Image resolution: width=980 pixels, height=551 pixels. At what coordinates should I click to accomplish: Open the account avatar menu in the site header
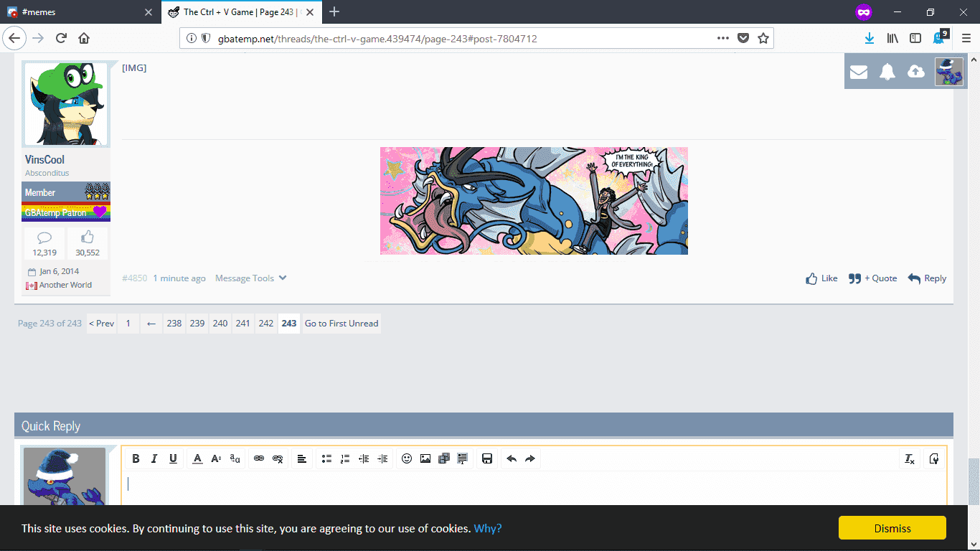pyautogui.click(x=949, y=72)
